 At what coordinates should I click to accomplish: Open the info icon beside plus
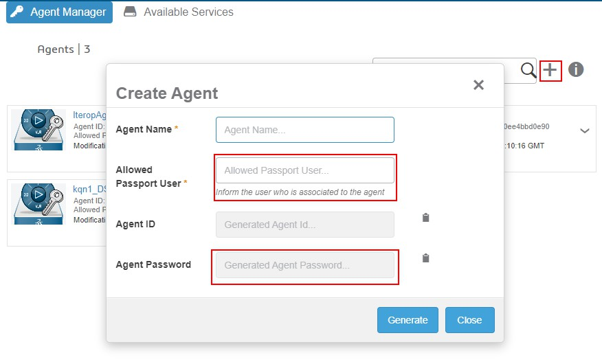(576, 70)
